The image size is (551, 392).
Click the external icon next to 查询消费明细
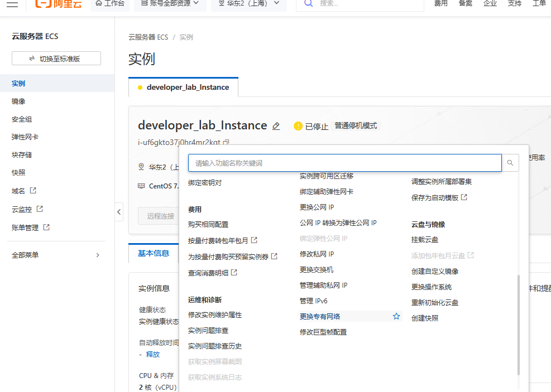234,272
